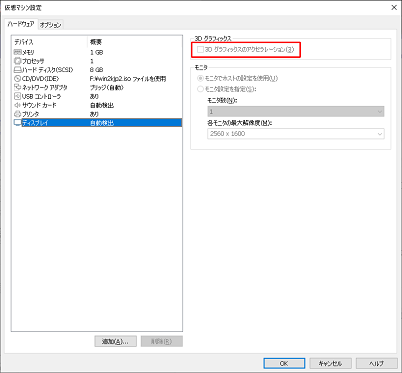This screenshot has height=373, width=402.
Task: Click the 概要 column header
Action: click(96, 42)
